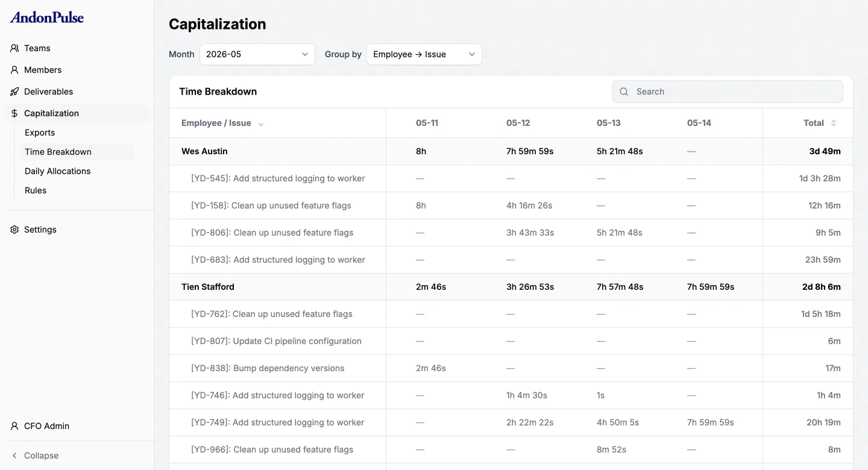Click the 05-13 column header
This screenshot has width=868, height=470.
(x=608, y=123)
